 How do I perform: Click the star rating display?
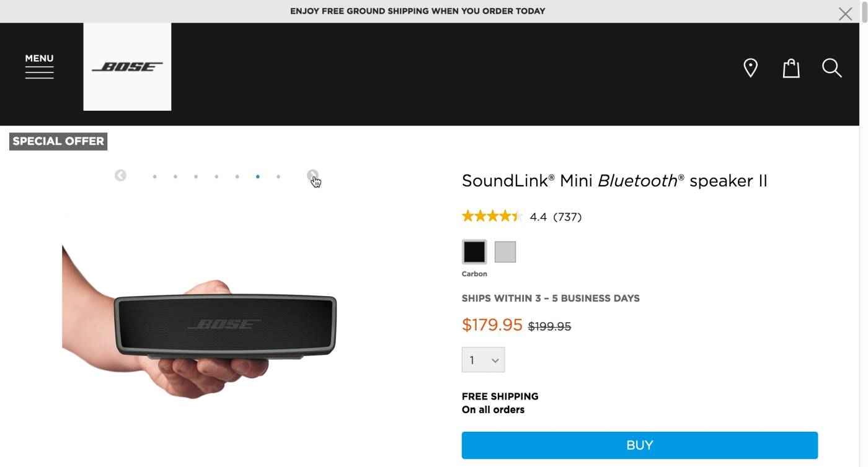(x=492, y=216)
